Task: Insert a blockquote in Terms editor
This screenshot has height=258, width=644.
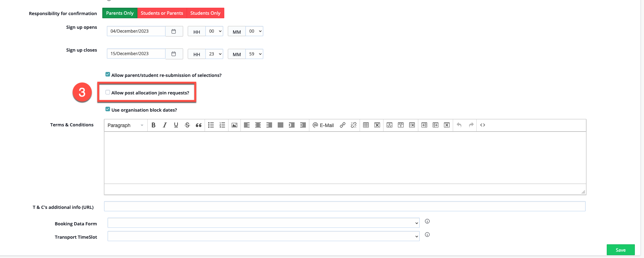Action: click(x=199, y=125)
